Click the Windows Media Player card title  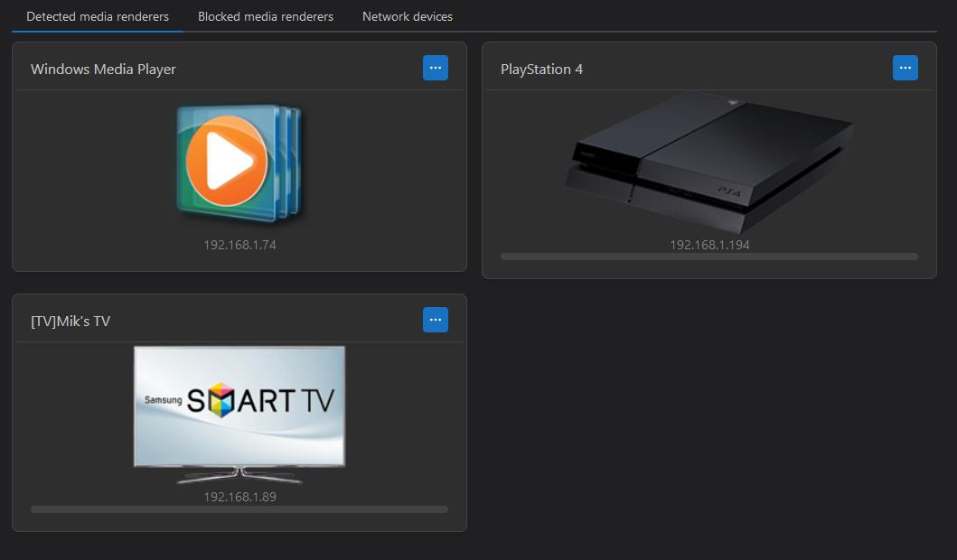point(103,69)
